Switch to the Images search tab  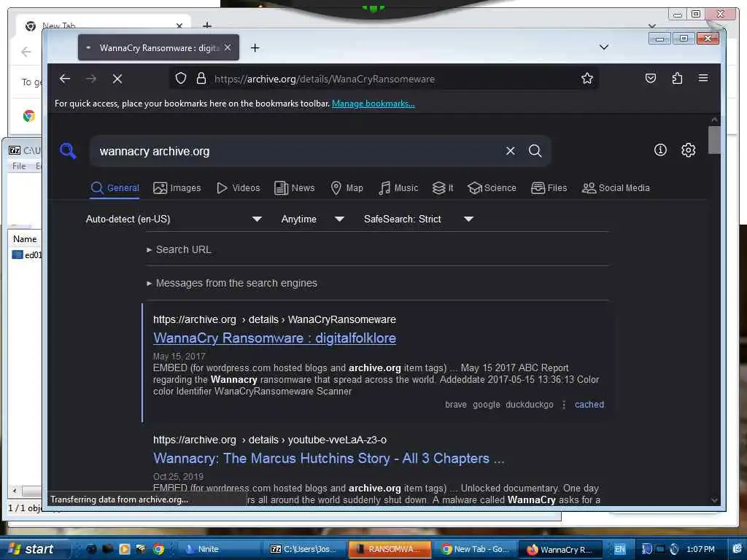177,188
